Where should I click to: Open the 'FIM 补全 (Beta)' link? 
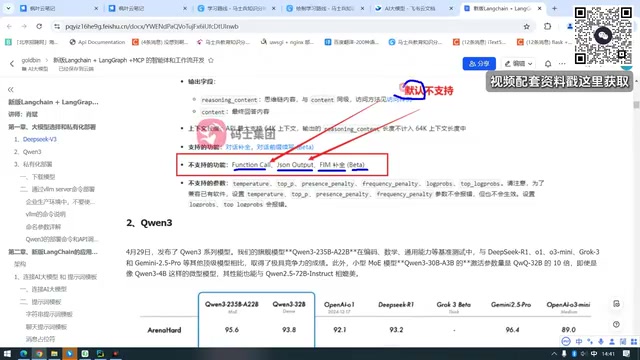[x=342, y=165]
